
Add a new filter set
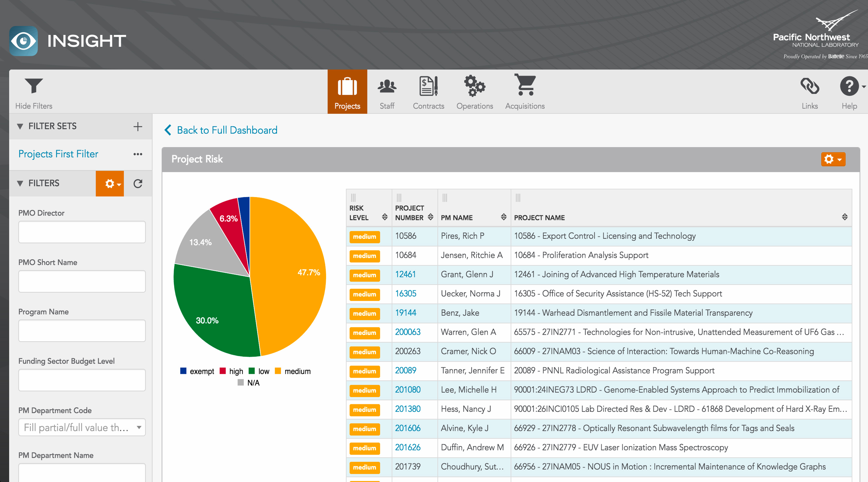tap(137, 127)
